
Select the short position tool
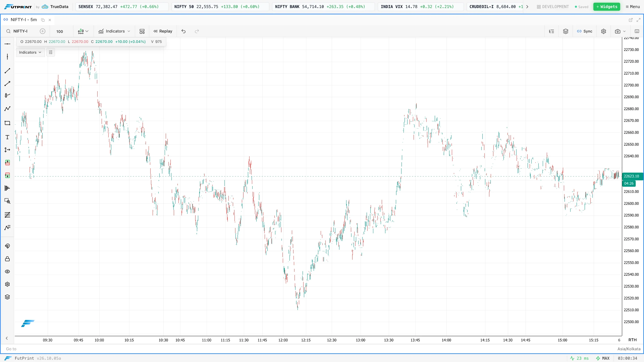point(7,175)
